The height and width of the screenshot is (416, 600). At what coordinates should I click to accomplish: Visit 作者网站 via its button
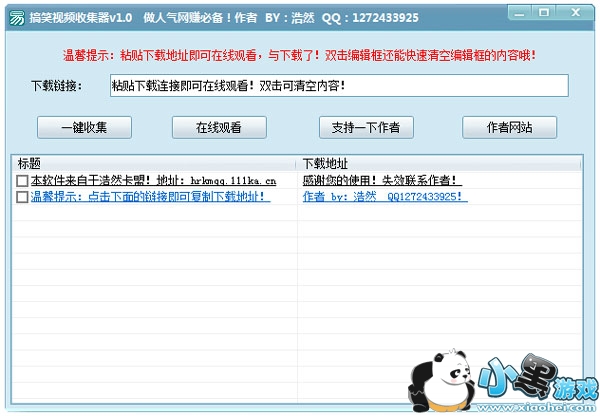509,127
